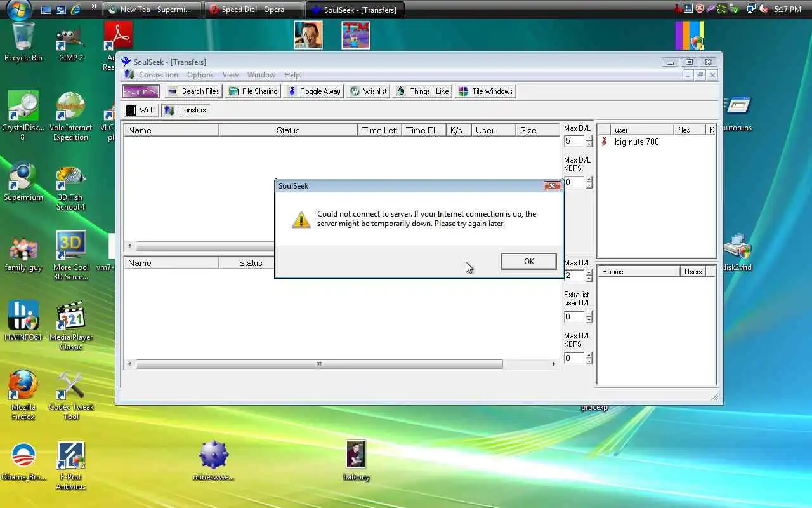Adjust Max D/L KBPS spinner
The image size is (812, 508).
(589, 182)
